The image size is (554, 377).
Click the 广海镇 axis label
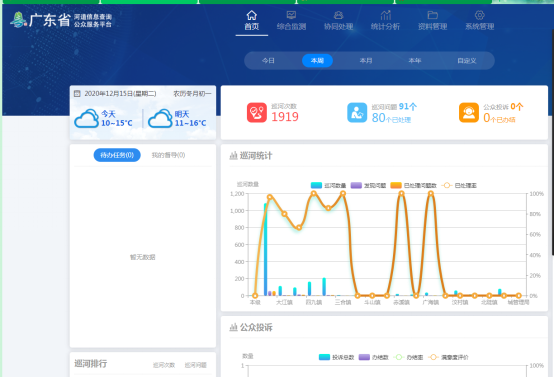point(431,302)
